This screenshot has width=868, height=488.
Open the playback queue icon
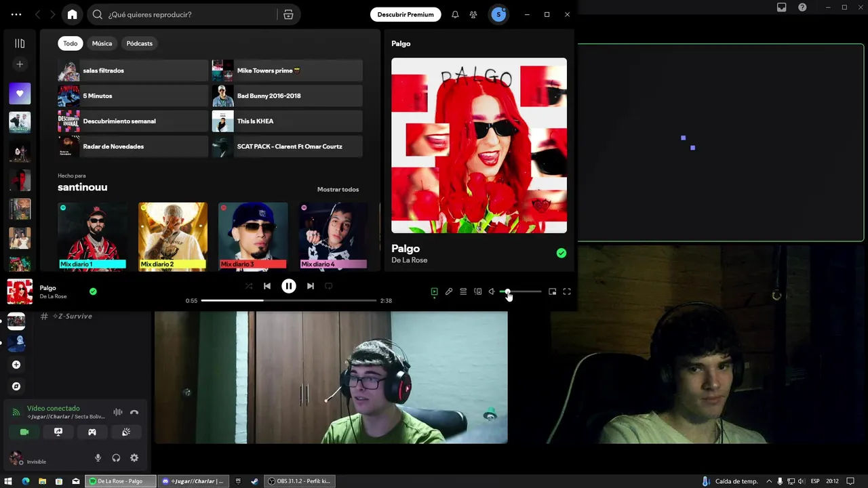click(463, 291)
